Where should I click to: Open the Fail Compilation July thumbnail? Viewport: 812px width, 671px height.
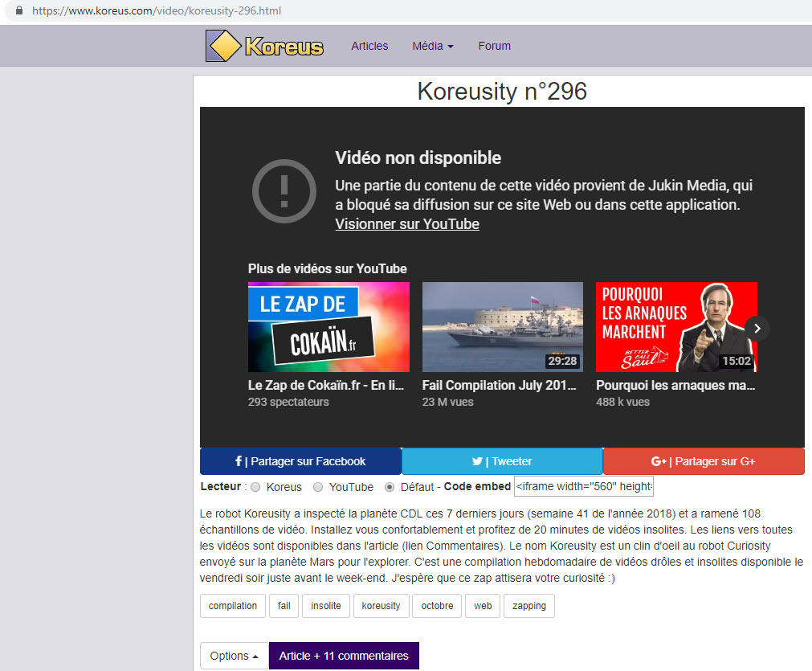(x=502, y=327)
